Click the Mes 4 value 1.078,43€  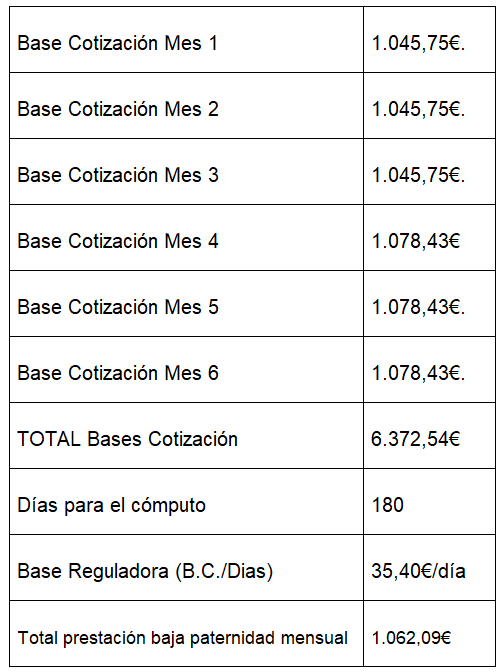[416, 241]
